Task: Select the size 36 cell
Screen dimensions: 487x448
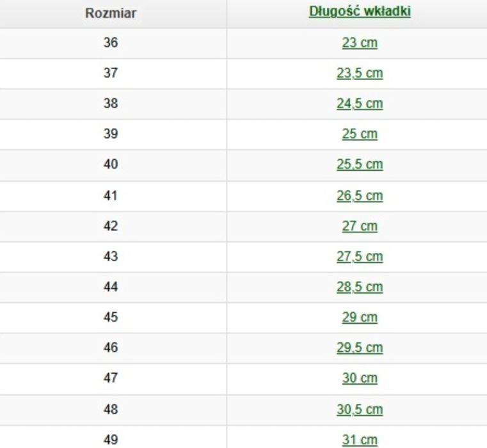Action: (110, 43)
